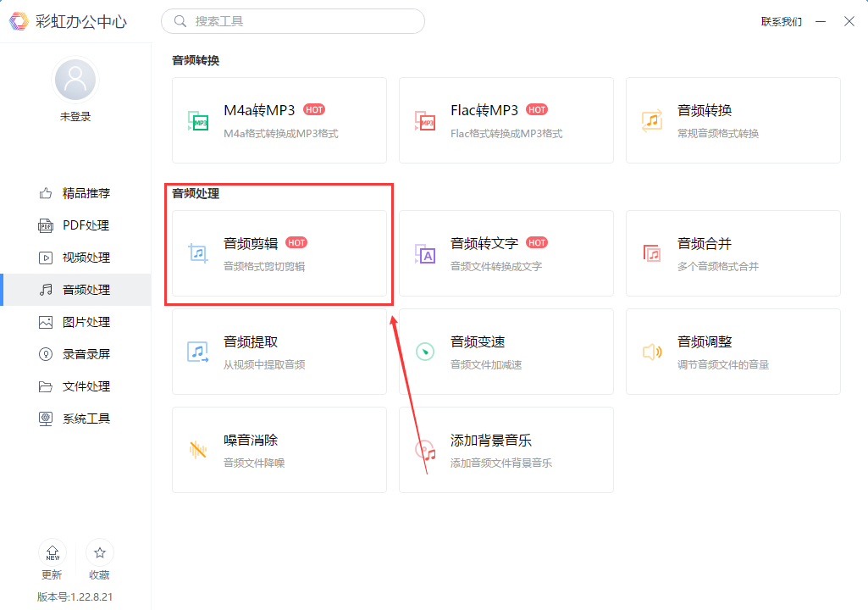Launch the 音频变速 speed changer
Image resolution: width=868 pixels, height=610 pixels.
[x=506, y=352]
